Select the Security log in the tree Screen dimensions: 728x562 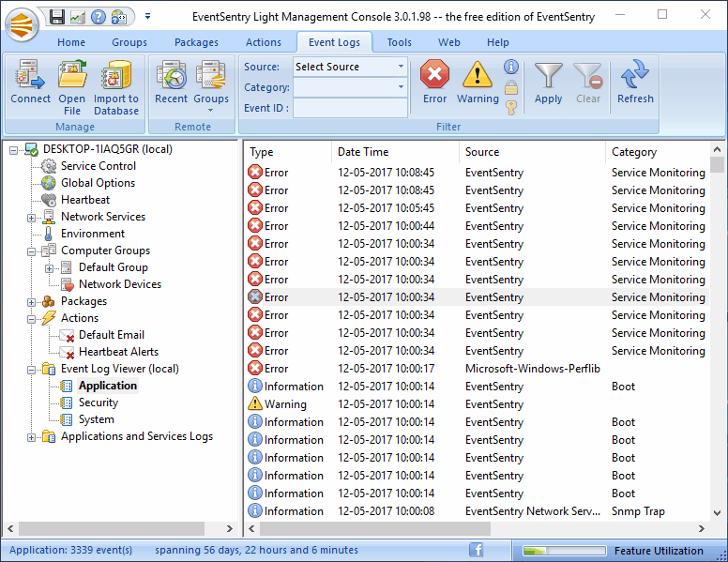tap(98, 403)
